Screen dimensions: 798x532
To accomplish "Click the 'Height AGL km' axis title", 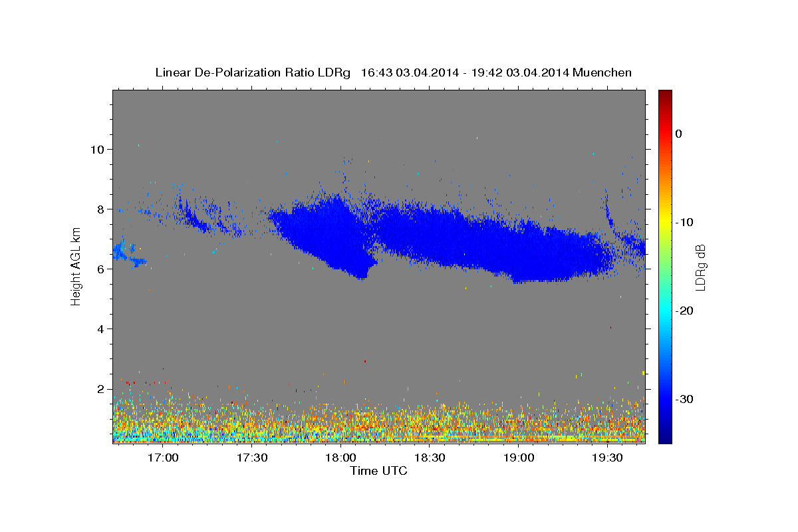I will coord(76,266).
